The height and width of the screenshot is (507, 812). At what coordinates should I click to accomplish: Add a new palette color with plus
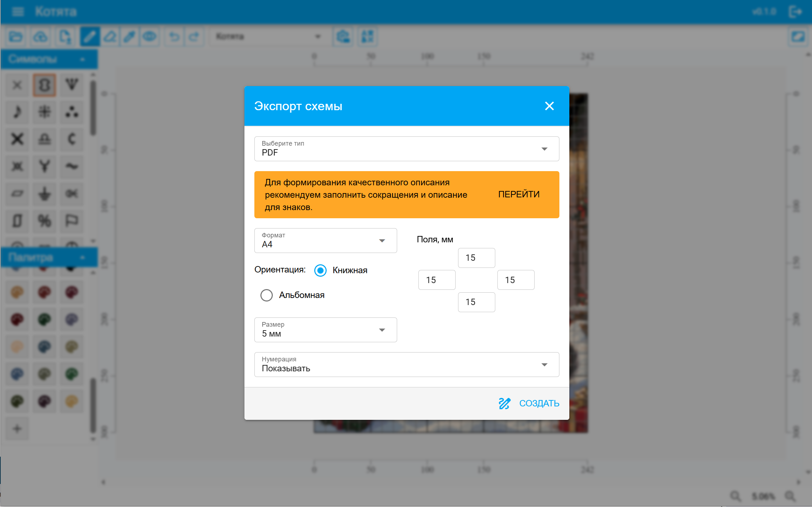click(x=17, y=429)
